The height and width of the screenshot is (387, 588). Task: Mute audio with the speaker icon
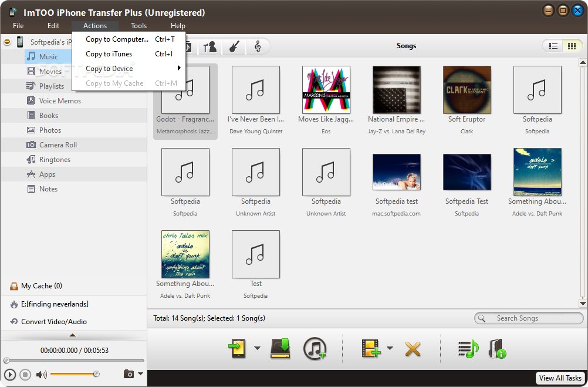point(41,374)
